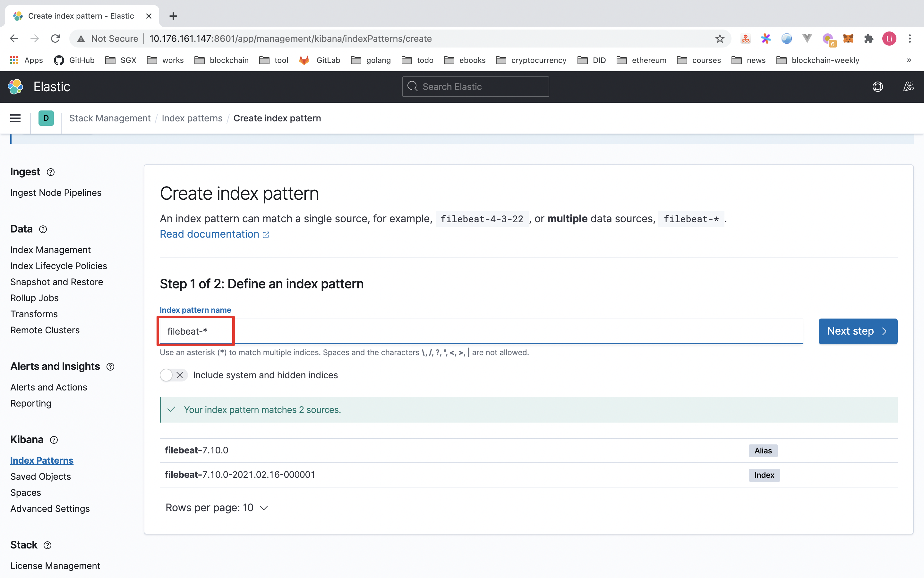924x578 pixels.
Task: Open the blockchain-weekly bookmarks folder
Action: [818, 60]
